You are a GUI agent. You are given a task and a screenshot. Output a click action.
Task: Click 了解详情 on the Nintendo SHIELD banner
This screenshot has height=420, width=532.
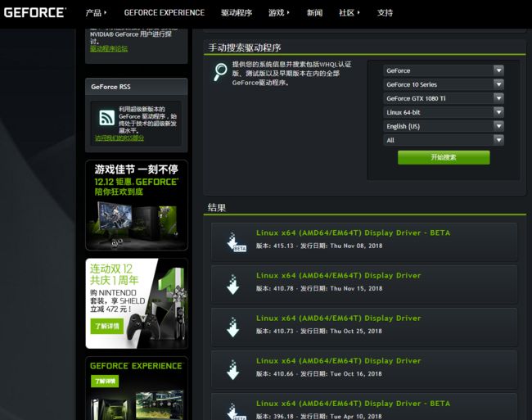[107, 326]
